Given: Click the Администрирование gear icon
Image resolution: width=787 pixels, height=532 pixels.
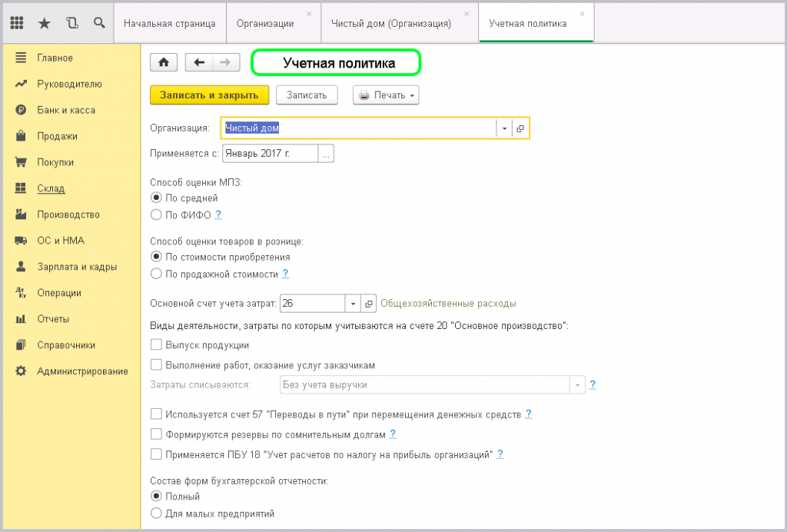Looking at the screenshot, I should click(x=21, y=371).
